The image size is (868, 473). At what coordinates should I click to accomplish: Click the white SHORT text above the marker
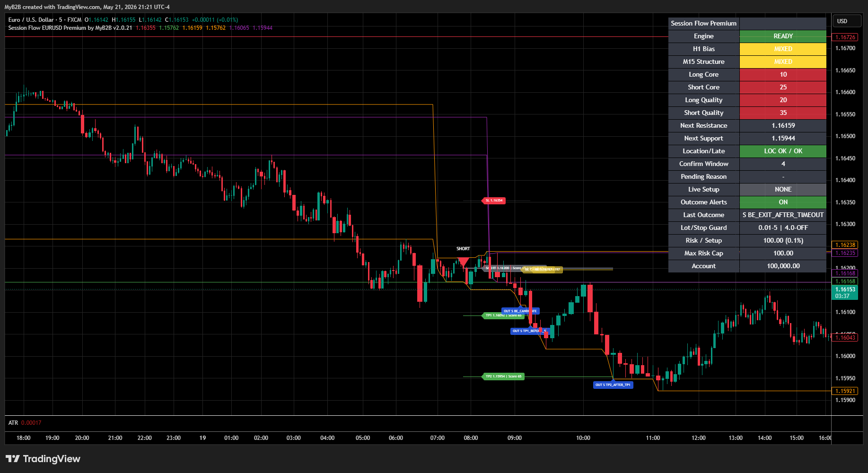463,249
